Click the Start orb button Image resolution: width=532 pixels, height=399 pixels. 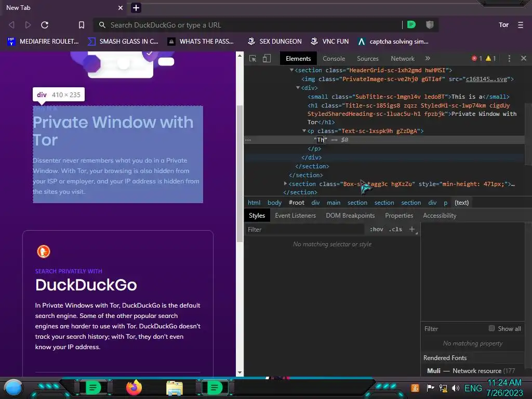[x=14, y=388]
